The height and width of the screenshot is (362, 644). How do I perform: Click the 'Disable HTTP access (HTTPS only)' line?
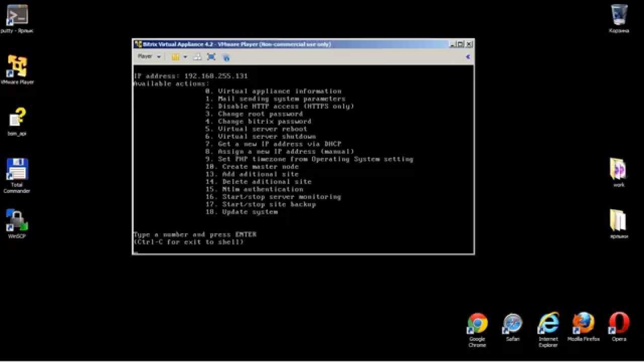coord(280,106)
